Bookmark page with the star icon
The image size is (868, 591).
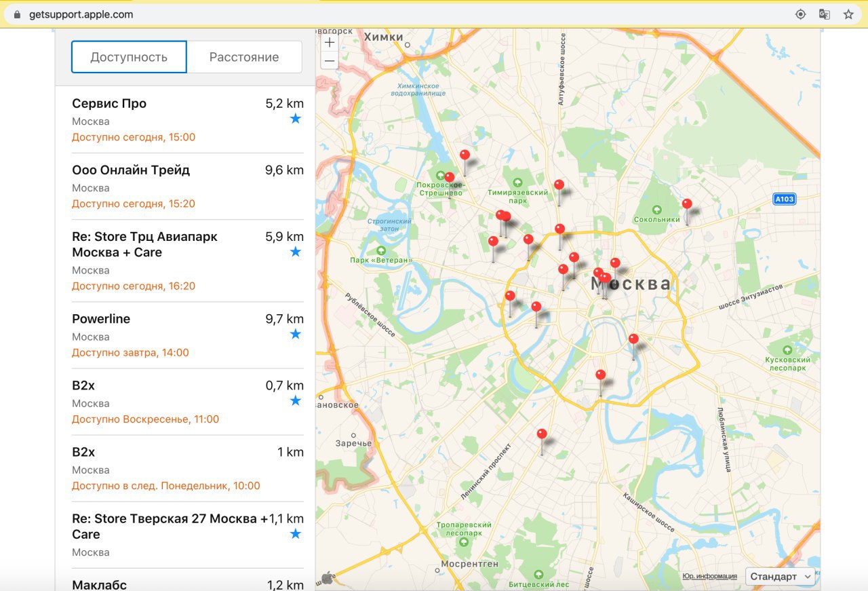(x=848, y=14)
